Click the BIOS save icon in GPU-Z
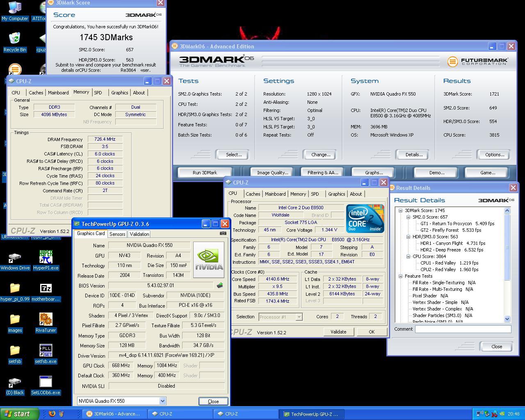Image resolution: width=525 pixels, height=420 pixels. (x=220, y=285)
